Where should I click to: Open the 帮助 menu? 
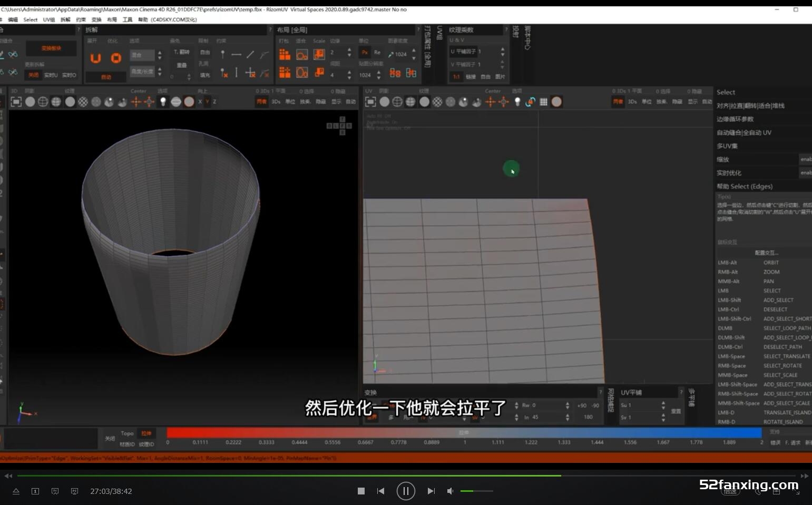[143, 20]
